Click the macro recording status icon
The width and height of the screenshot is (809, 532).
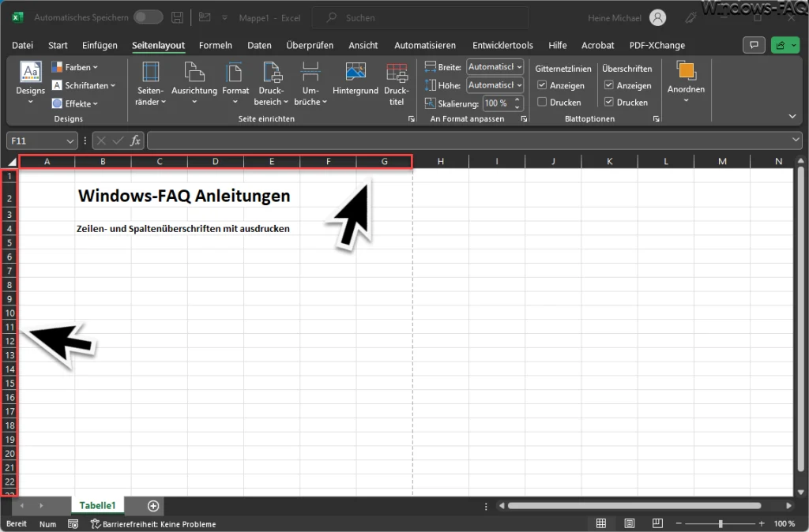(73, 524)
